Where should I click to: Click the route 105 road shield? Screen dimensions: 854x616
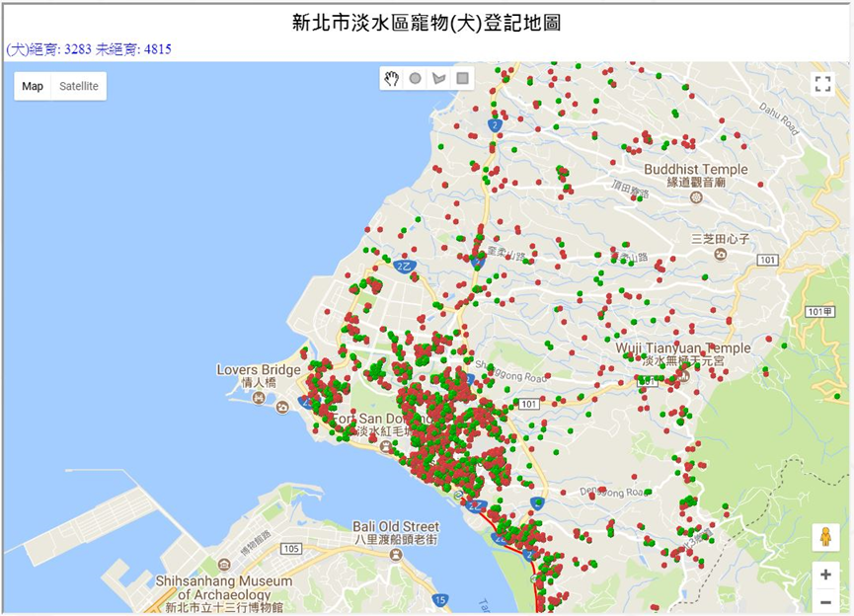pyautogui.click(x=291, y=549)
